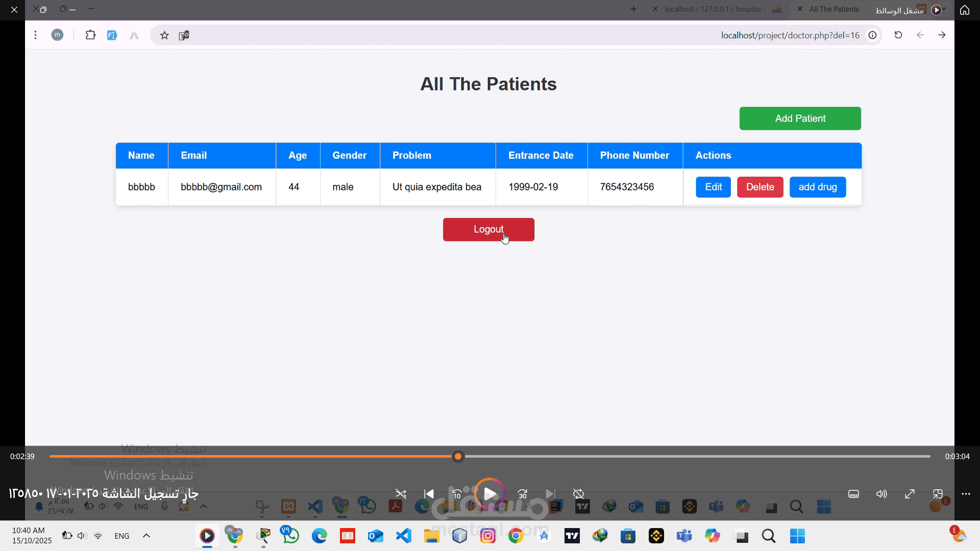Open Microsoft Teams from the taskbar

pos(684,536)
